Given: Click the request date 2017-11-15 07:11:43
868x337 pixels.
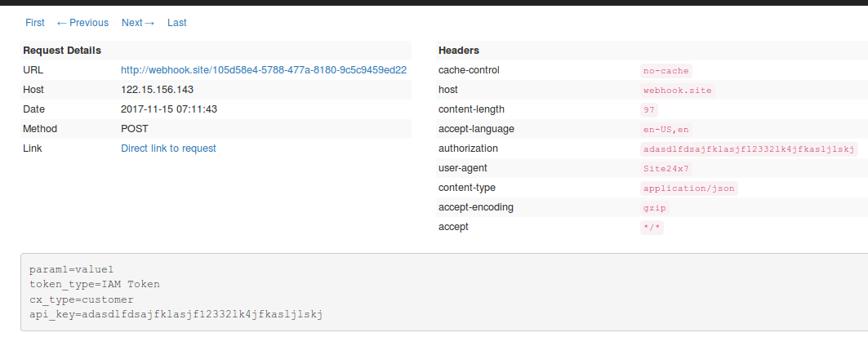Looking at the screenshot, I should [x=169, y=109].
